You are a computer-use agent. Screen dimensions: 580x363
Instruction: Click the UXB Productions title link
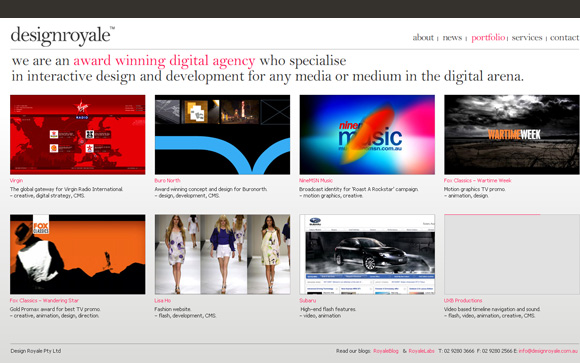pyautogui.click(x=463, y=300)
